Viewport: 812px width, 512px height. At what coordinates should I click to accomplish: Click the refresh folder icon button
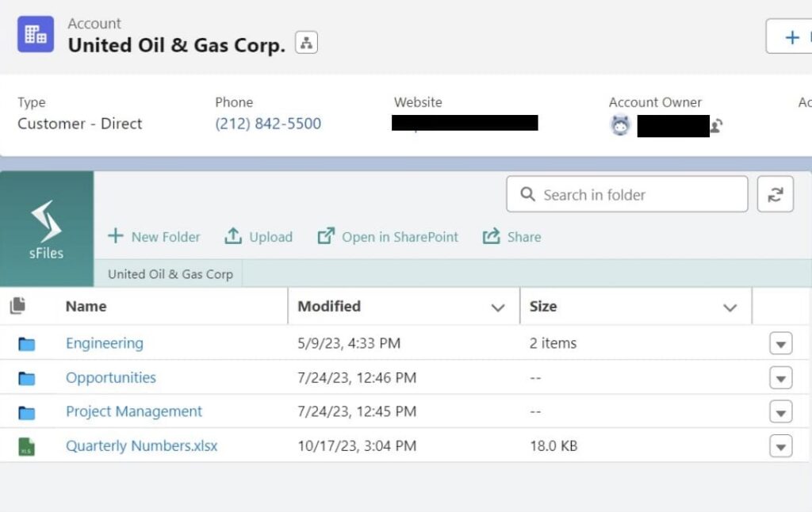[x=775, y=194]
